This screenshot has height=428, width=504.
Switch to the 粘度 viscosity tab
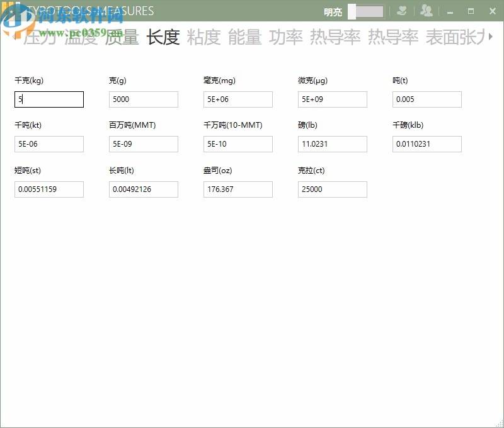pyautogui.click(x=203, y=38)
